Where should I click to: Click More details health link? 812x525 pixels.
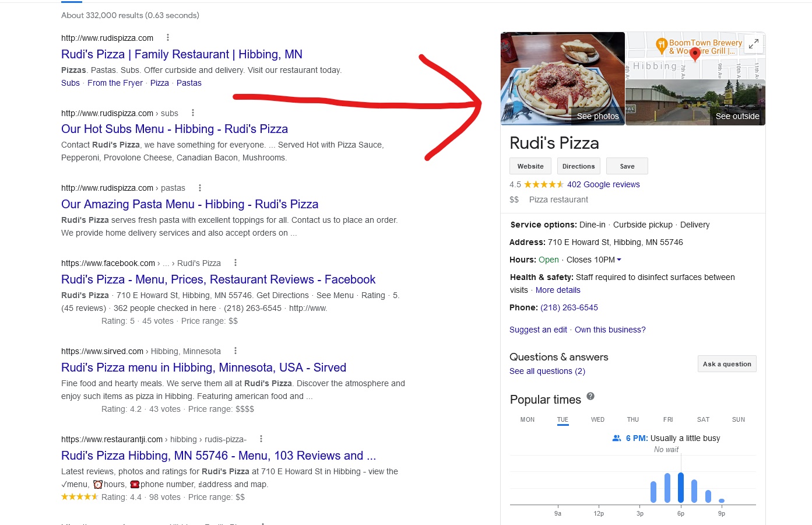(558, 290)
